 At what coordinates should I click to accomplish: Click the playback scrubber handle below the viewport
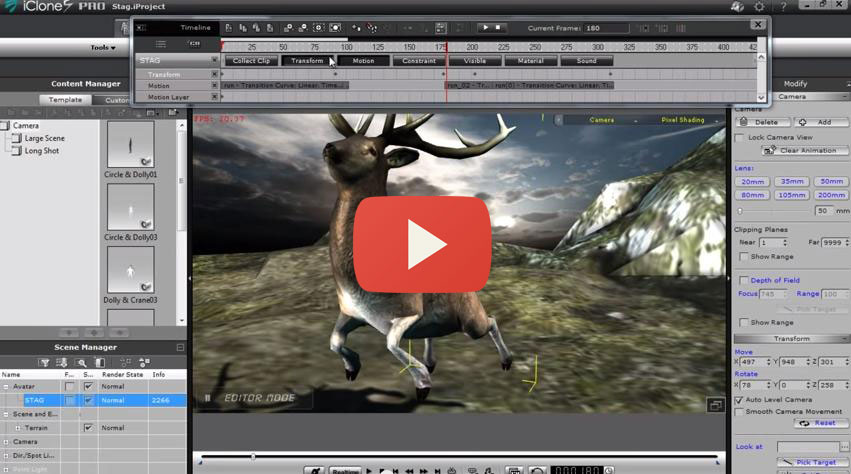coord(253,457)
